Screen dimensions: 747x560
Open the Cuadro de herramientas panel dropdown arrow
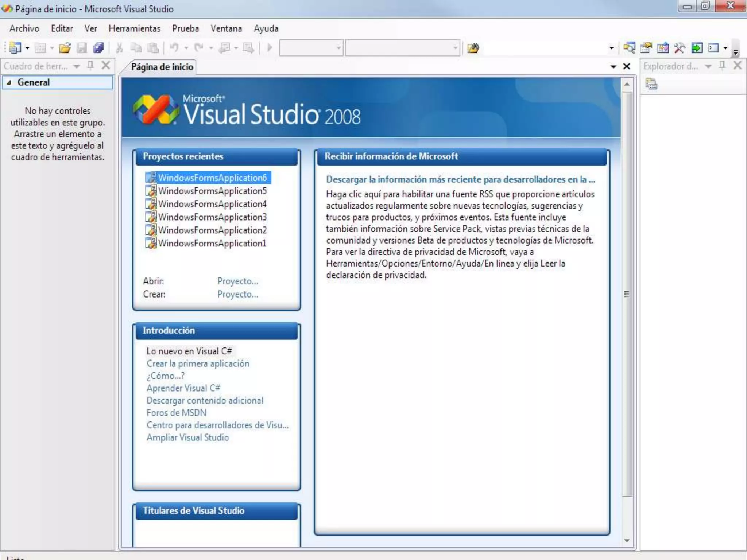[77, 66]
